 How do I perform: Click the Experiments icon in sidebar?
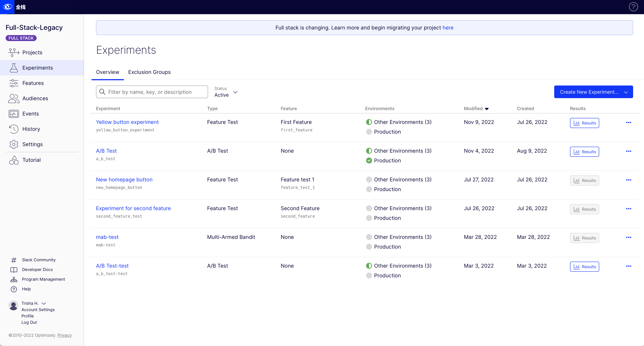point(14,67)
